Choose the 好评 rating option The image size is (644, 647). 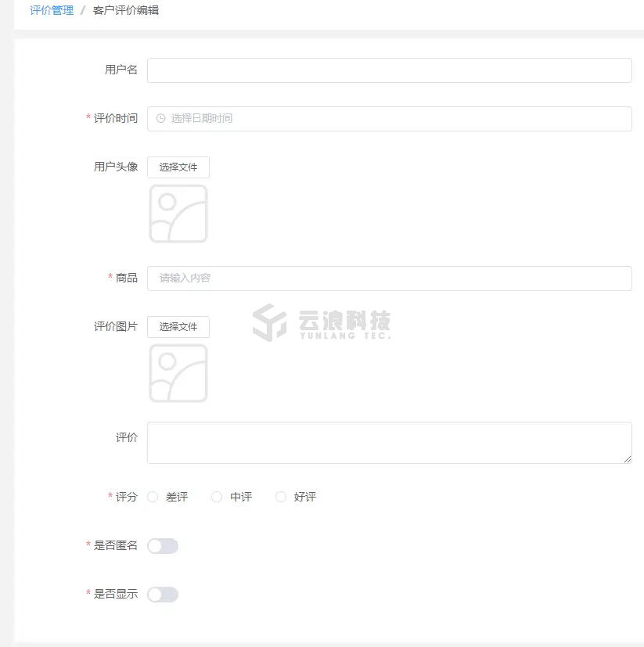[x=282, y=497]
